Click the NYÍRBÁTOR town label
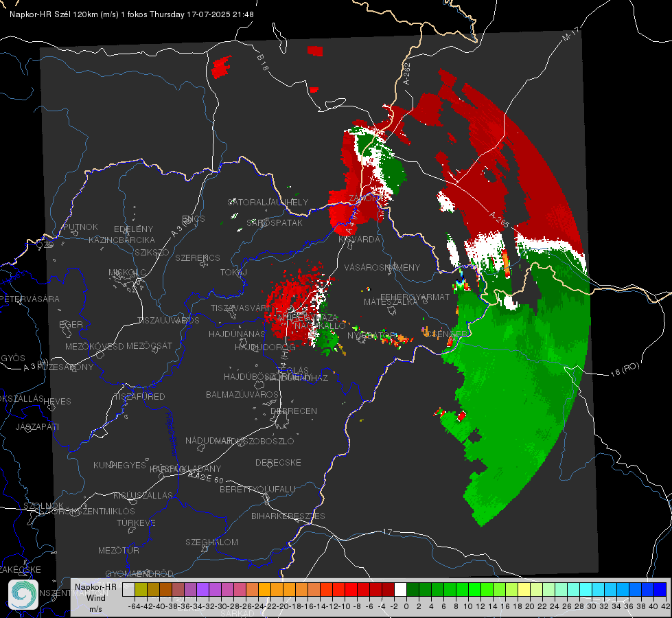Image resolution: width=672 pixels, height=618 pixels. click(372, 335)
